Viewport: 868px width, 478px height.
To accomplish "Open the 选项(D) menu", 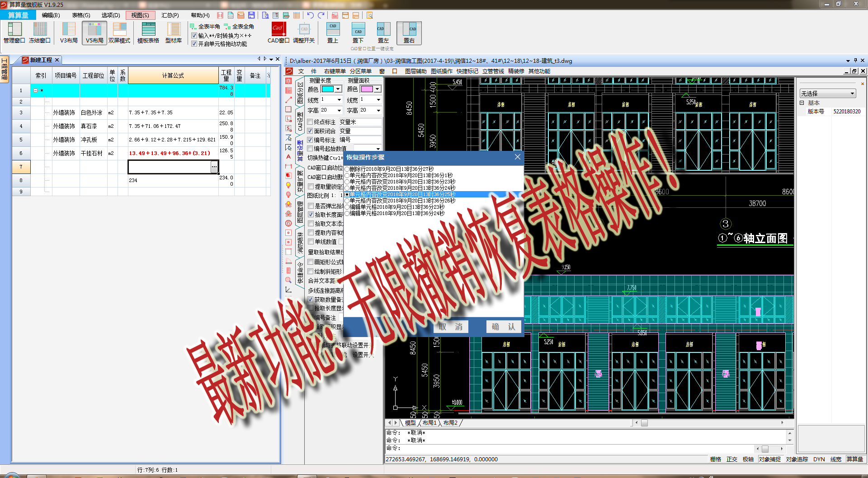I will [111, 15].
